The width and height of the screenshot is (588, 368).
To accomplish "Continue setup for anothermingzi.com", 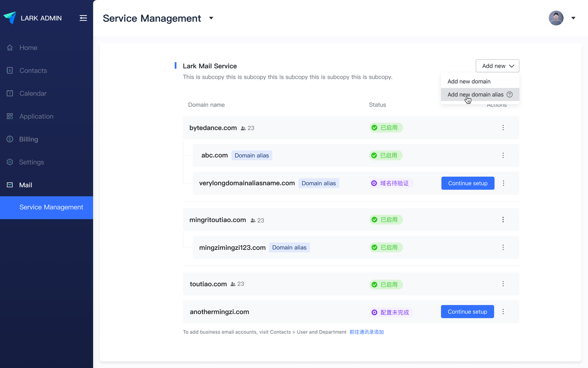I will coord(467,311).
